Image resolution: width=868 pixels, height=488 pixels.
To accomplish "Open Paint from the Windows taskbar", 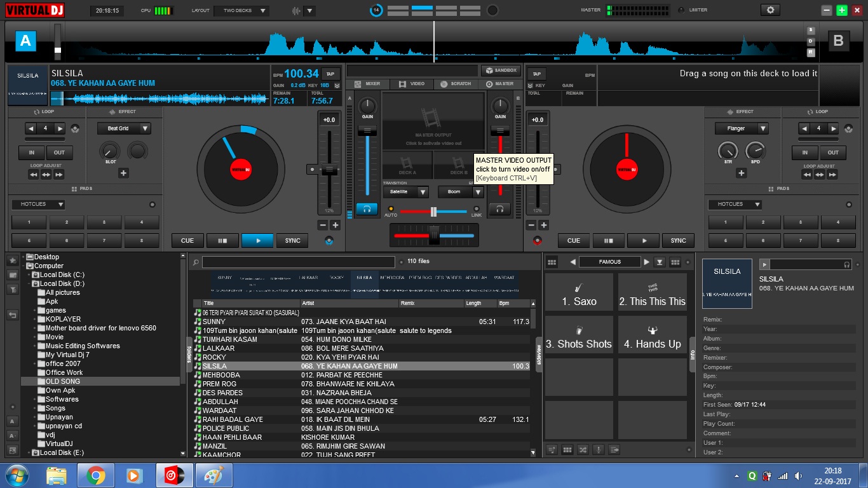I will point(213,475).
